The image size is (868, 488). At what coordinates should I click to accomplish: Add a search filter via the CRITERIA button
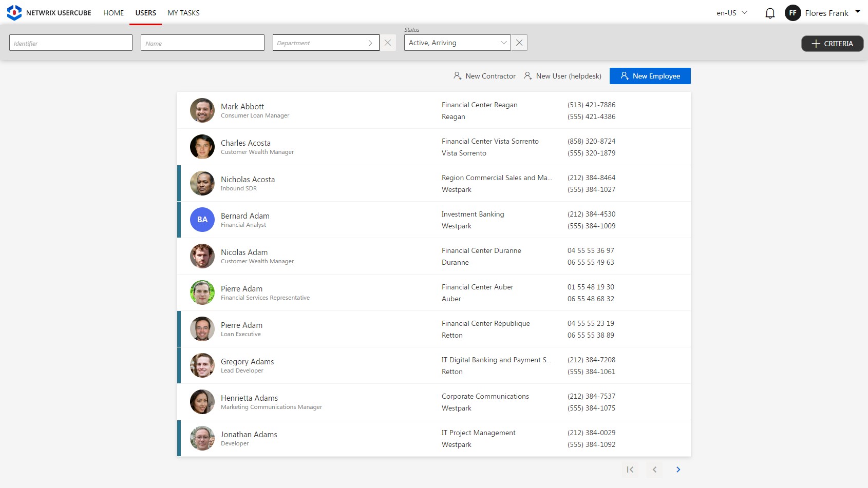pos(832,44)
